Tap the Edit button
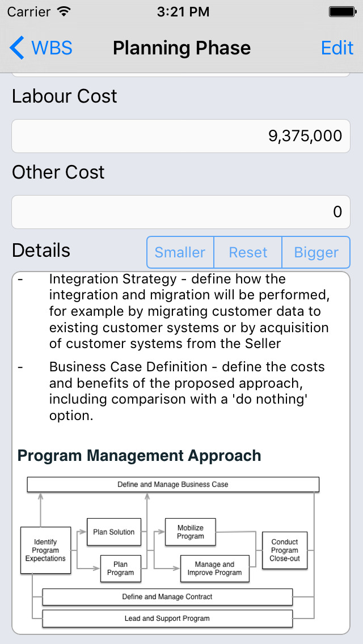Viewport: 363px width, 644px height. 337,48
